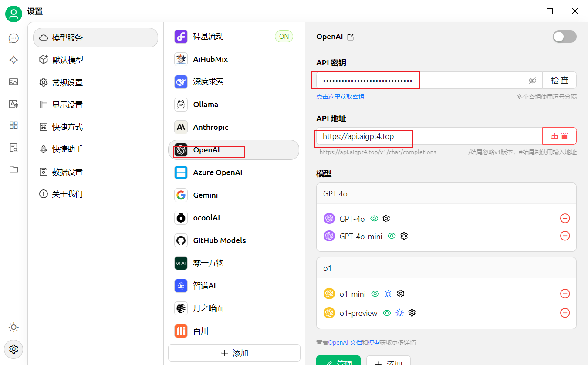Select OpenAI provider in list
Viewport: 588px width, 365px height.
pos(233,150)
